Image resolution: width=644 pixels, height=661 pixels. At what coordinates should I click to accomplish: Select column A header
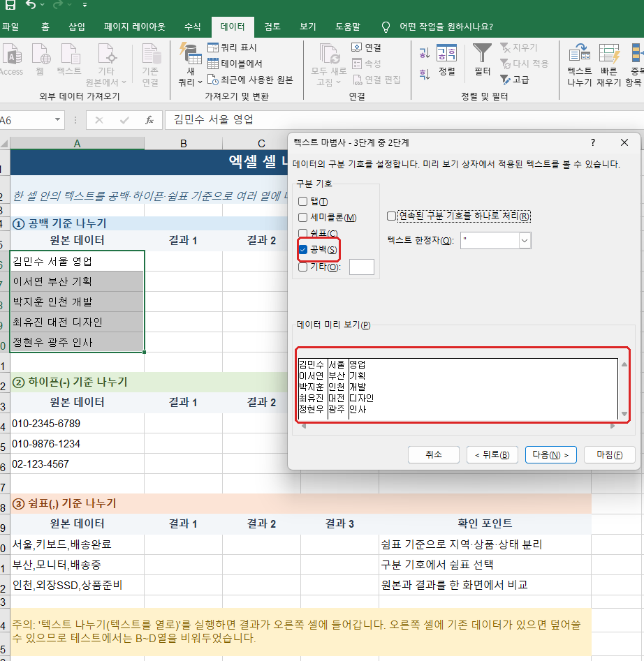(x=77, y=143)
